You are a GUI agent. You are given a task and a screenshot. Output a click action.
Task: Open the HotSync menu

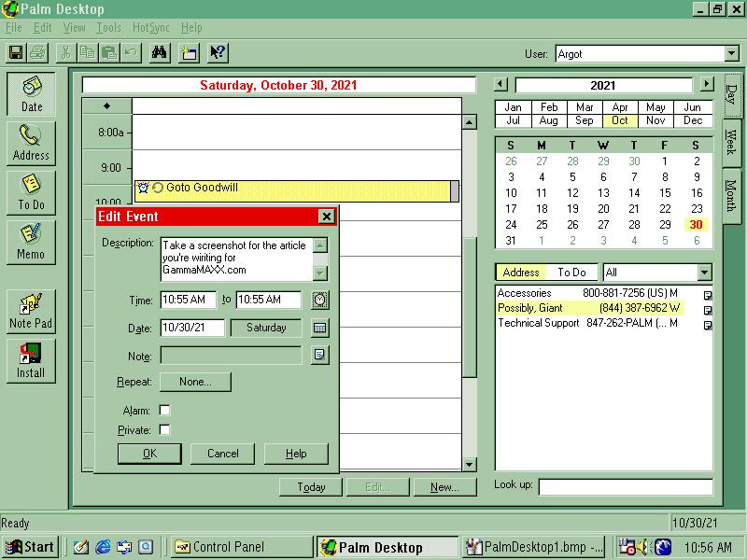pyautogui.click(x=150, y=28)
